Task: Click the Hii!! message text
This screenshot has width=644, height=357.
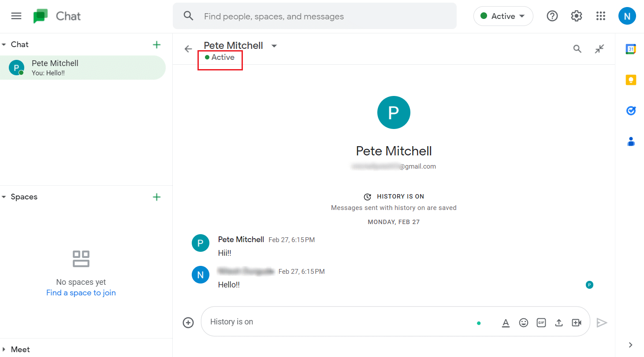Action: pos(225,253)
